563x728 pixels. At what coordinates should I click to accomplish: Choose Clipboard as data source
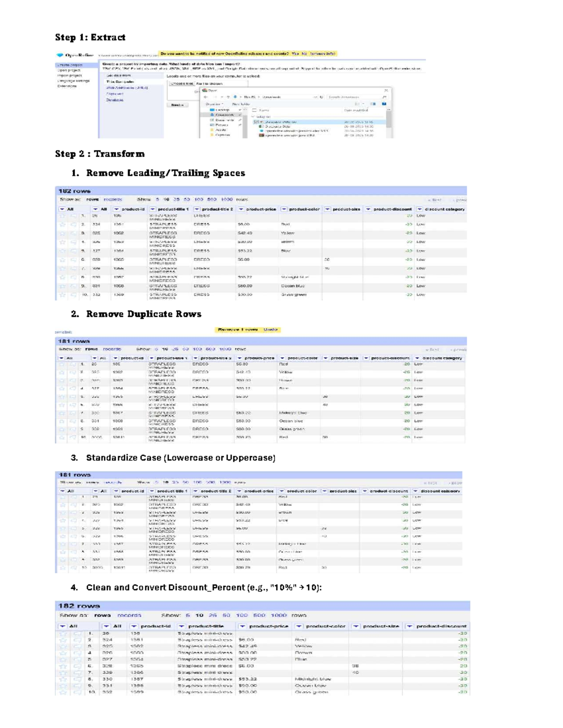point(114,94)
